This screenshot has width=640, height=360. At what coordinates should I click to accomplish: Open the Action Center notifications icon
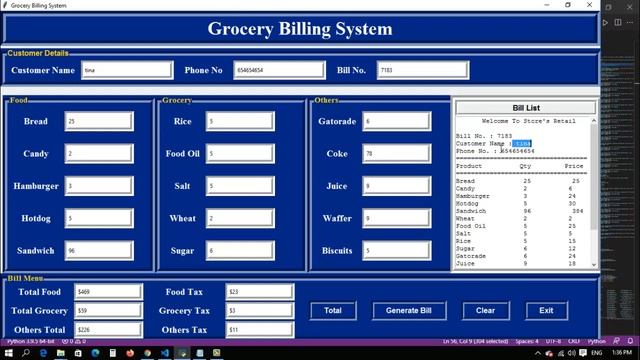(x=583, y=353)
